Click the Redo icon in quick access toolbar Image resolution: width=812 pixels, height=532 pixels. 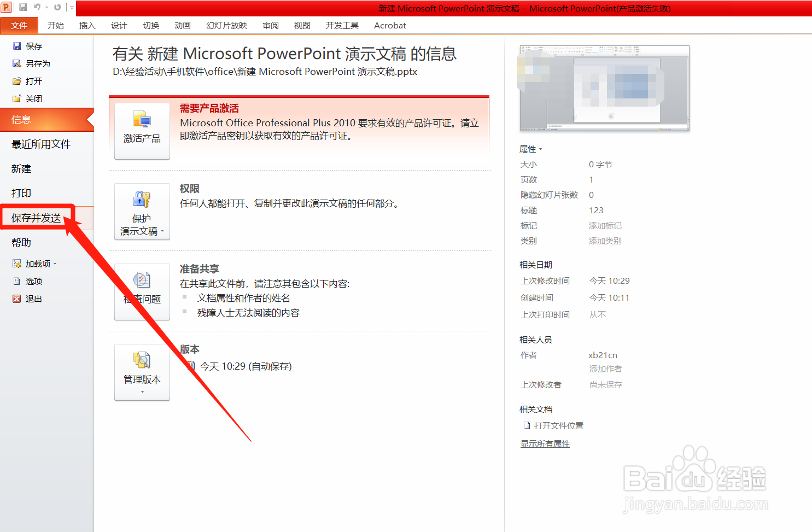(57, 7)
